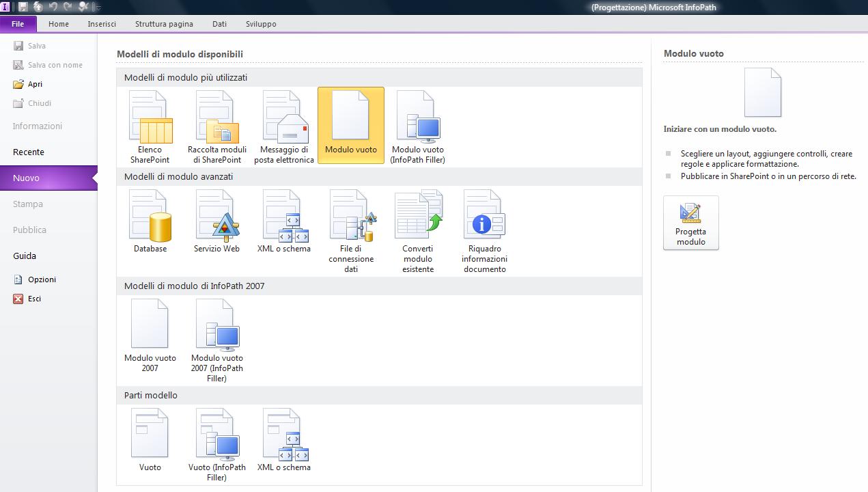
Task: Click the Progetta modulo button
Action: [x=691, y=223]
